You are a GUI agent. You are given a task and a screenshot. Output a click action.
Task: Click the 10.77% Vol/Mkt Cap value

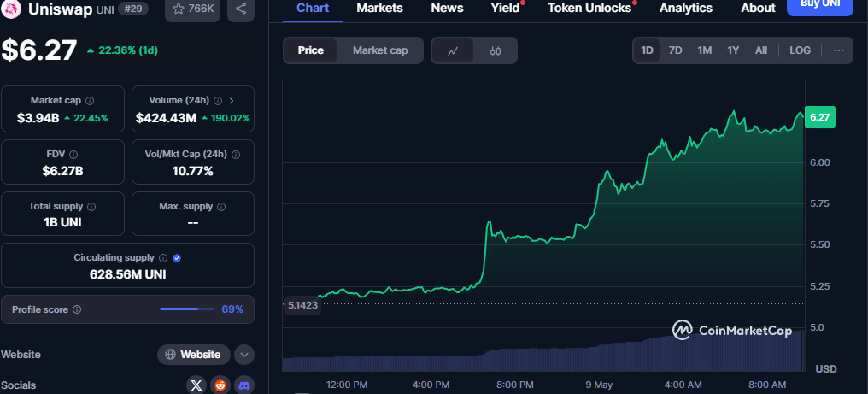pyautogui.click(x=192, y=171)
